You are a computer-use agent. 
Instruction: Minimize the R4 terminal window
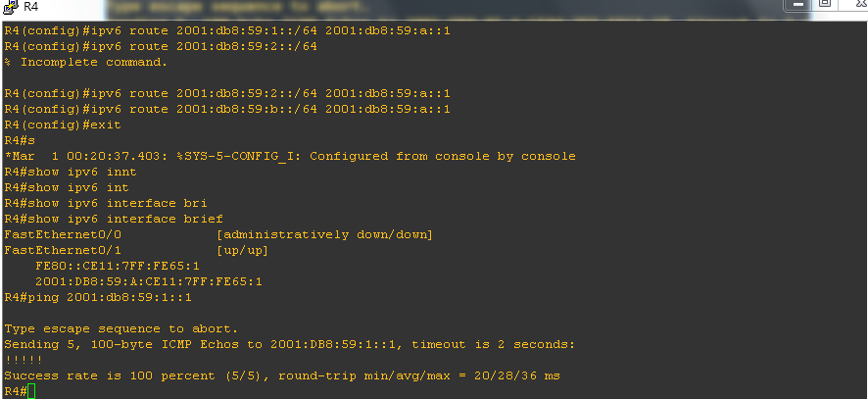tap(799, 6)
